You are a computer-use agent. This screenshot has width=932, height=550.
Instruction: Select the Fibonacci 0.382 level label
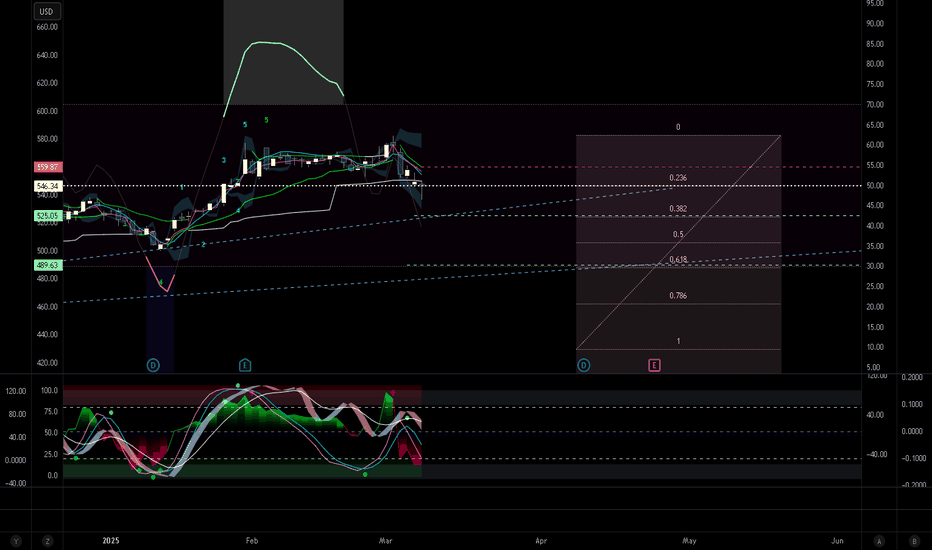(678, 209)
